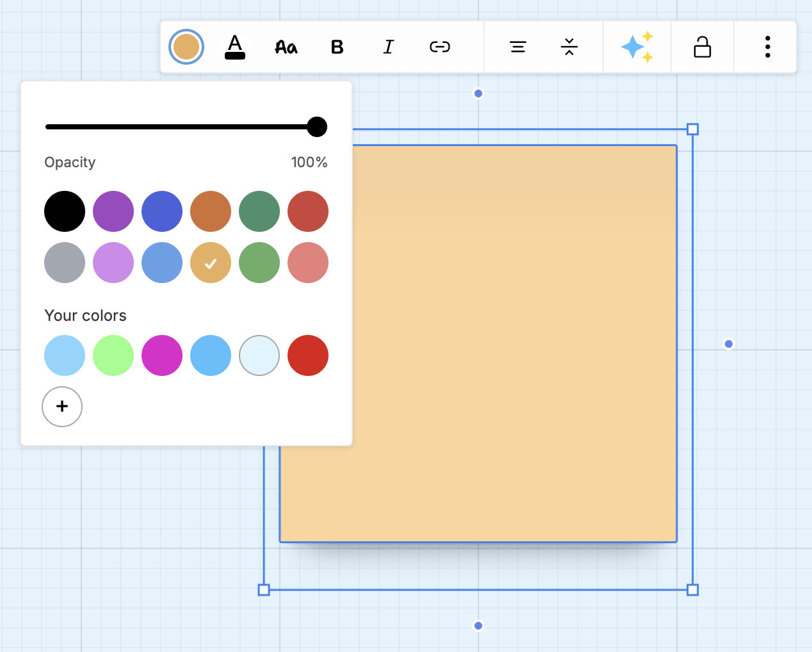Viewport: 812px width, 652px height.
Task: Click the bottom-left selection resize handle
Action: click(x=264, y=590)
